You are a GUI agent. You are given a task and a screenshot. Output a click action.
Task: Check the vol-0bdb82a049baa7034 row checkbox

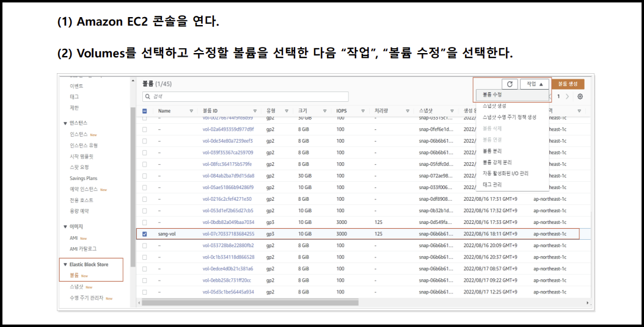145,222
